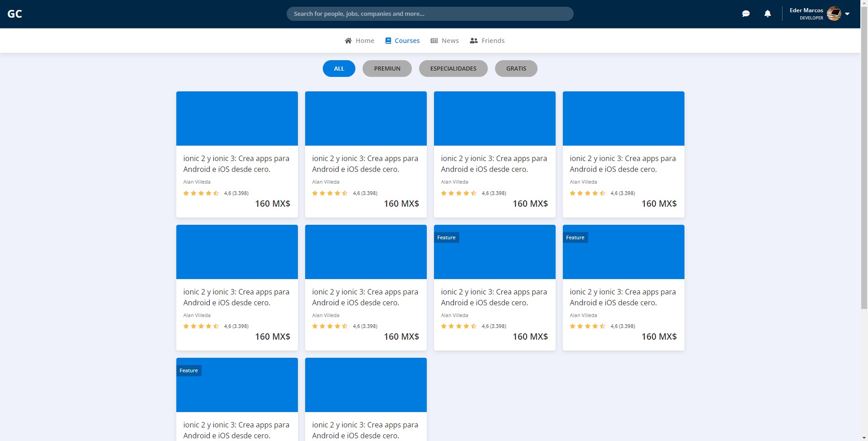868x441 pixels.
Task: Open second course thumbnail in second row
Action: tap(366, 252)
